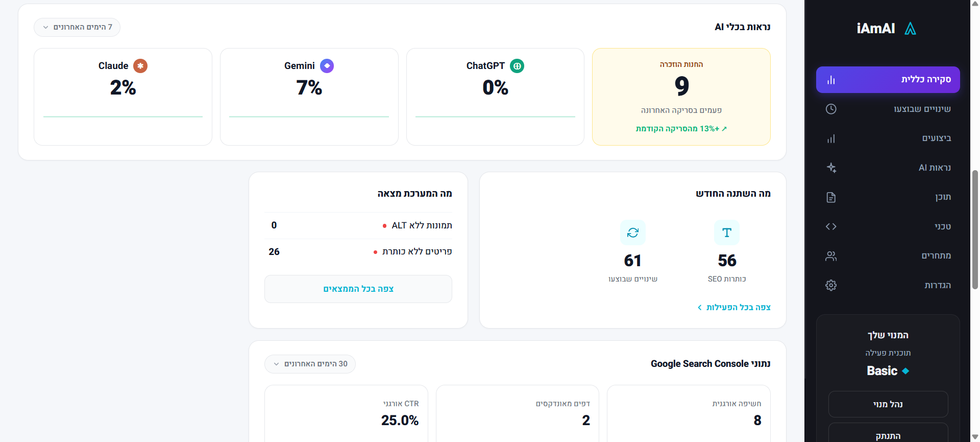Click the iAmAI logo icon

click(x=910, y=29)
